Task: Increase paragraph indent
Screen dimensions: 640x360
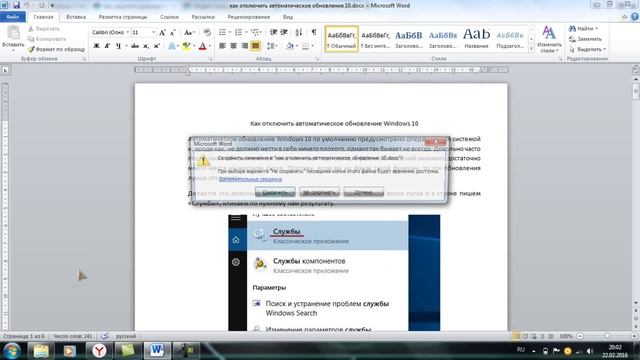Action: 284,32
